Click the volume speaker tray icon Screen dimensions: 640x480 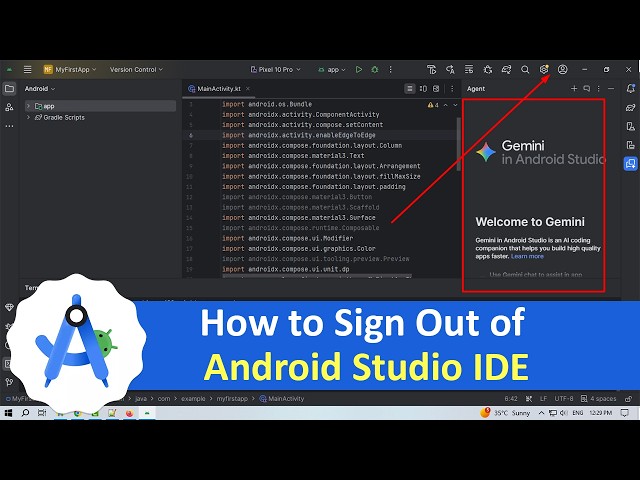coord(564,413)
